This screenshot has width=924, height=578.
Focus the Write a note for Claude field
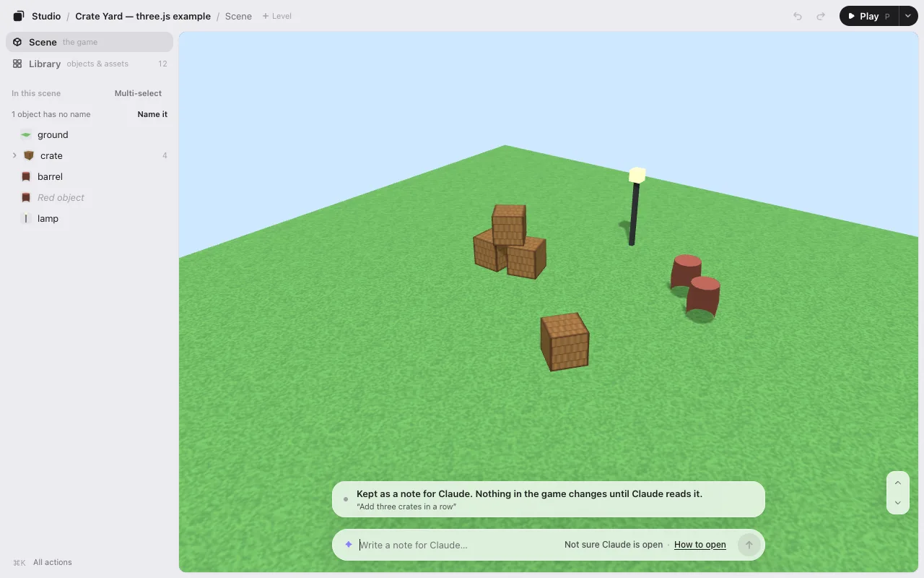[x=459, y=545]
